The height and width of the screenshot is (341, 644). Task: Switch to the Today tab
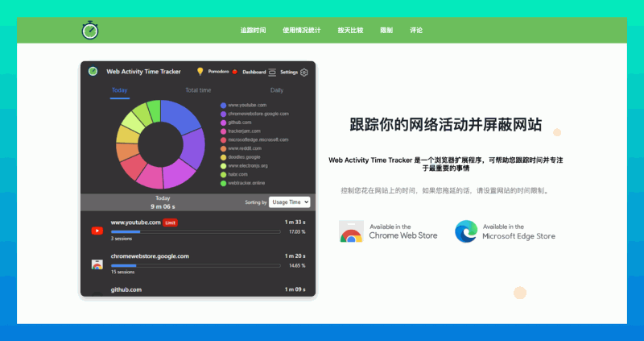click(x=119, y=90)
